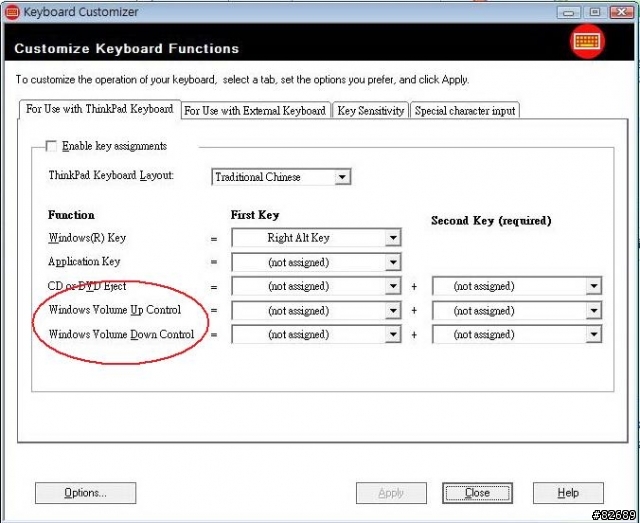Click the ThinkPad Keyboard Layout label
640x523 pixels.
(111, 176)
